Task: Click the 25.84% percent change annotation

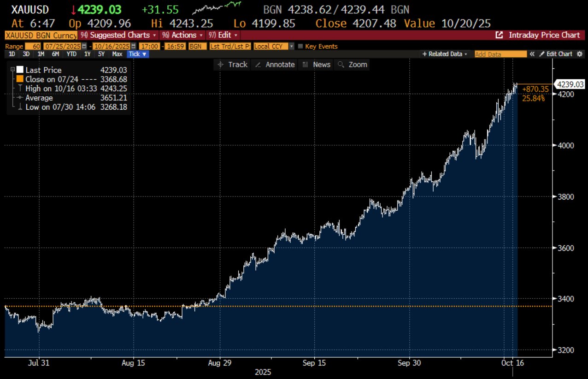Action: [x=534, y=98]
